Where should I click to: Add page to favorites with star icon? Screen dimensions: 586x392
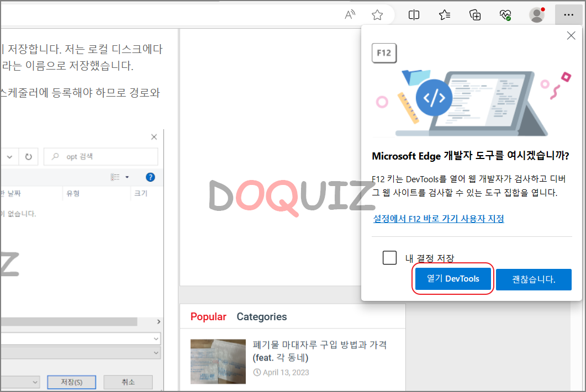(377, 15)
